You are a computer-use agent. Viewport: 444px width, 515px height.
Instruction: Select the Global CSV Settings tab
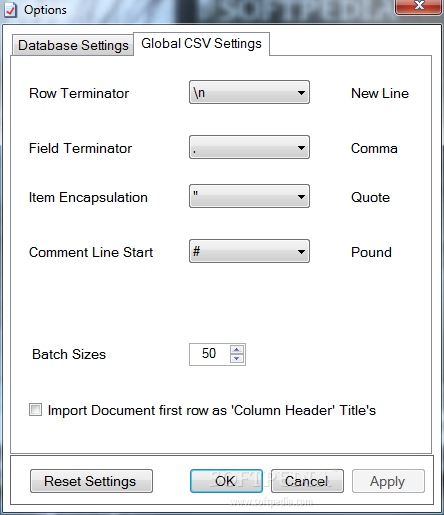(x=201, y=44)
